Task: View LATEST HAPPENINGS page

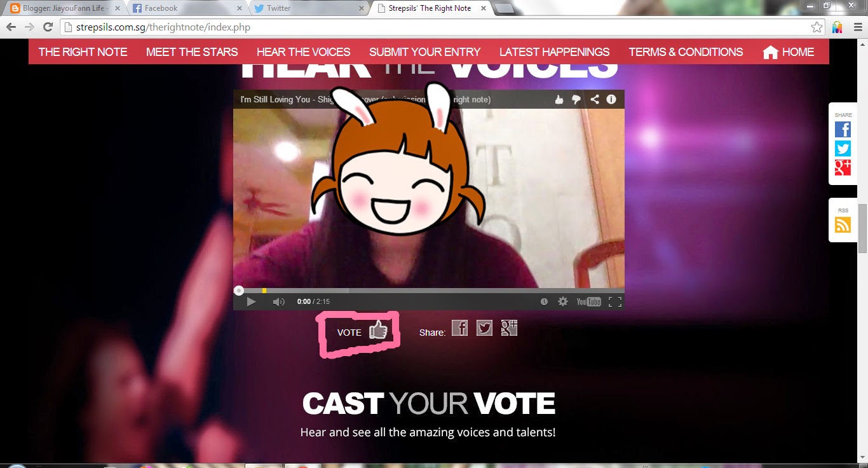Action: pos(555,52)
